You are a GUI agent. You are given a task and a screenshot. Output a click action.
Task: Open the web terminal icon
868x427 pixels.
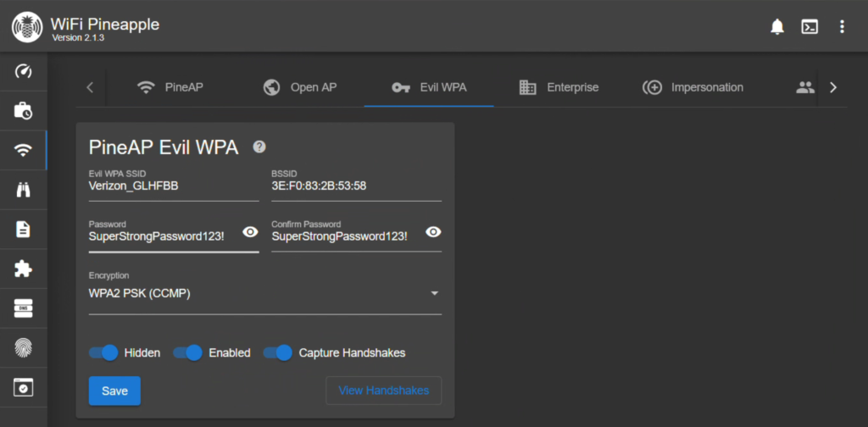pyautogui.click(x=810, y=26)
